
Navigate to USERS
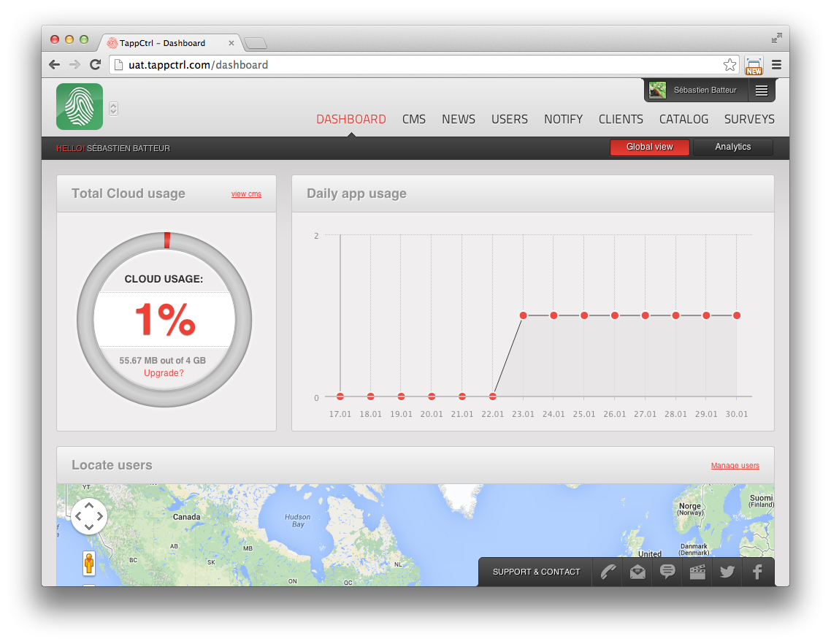509,119
